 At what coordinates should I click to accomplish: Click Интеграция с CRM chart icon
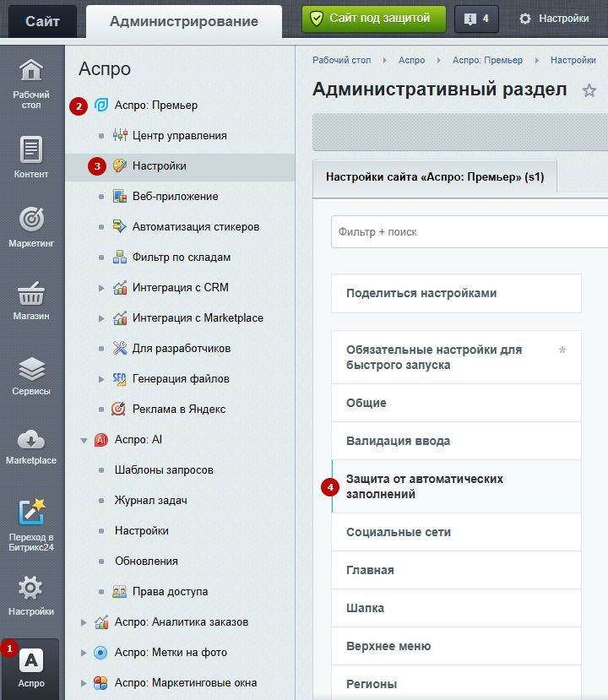120,287
